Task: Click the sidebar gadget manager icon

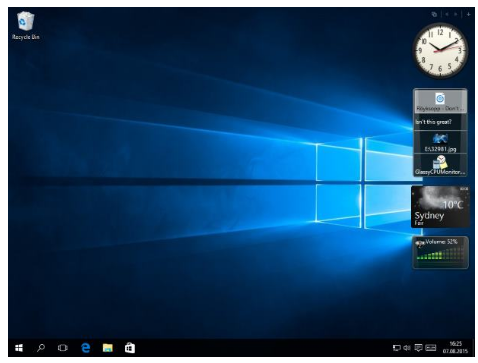Action: point(434,14)
